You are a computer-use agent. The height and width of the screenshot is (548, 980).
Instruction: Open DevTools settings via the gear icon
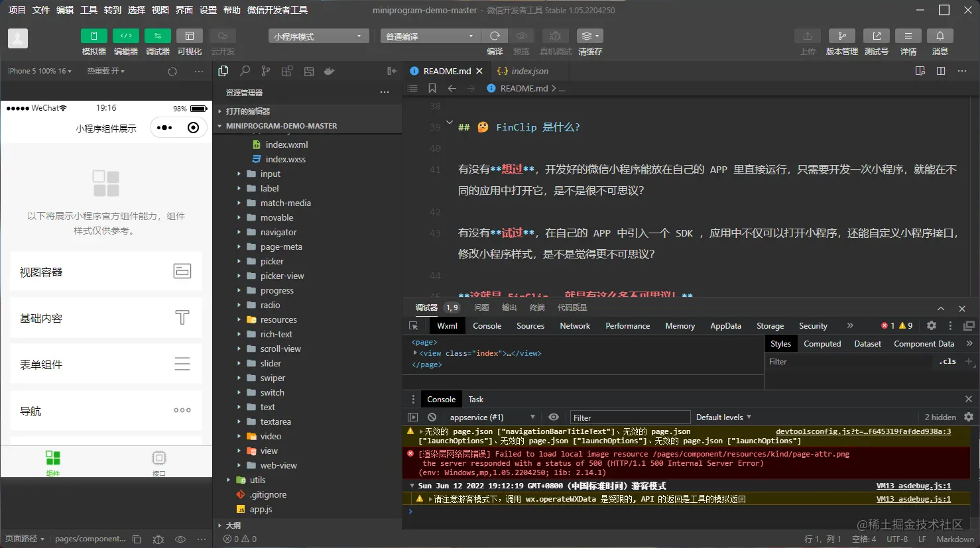(931, 325)
